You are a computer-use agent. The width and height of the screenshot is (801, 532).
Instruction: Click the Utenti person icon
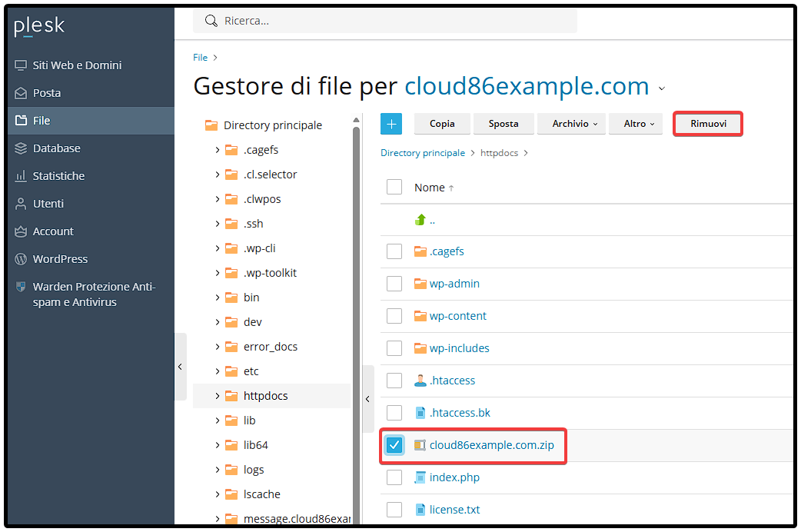coord(21,204)
